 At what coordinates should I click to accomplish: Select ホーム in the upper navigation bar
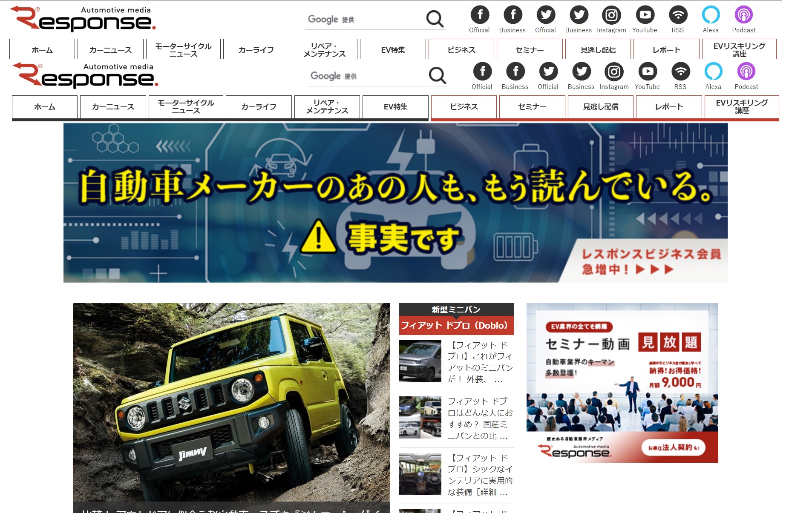click(42, 49)
